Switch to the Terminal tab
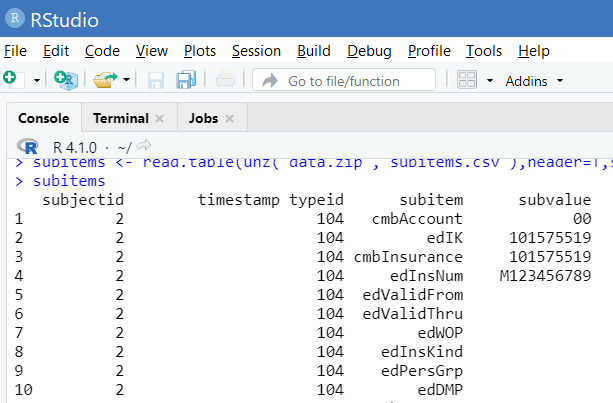Screen dimensions: 613x403 point(120,118)
